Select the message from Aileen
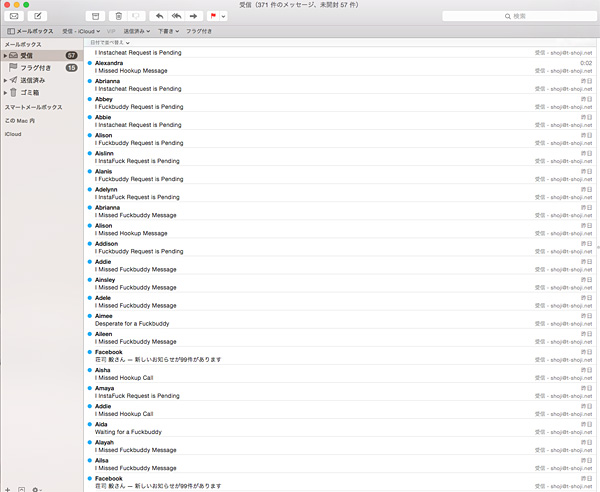 [x=340, y=337]
